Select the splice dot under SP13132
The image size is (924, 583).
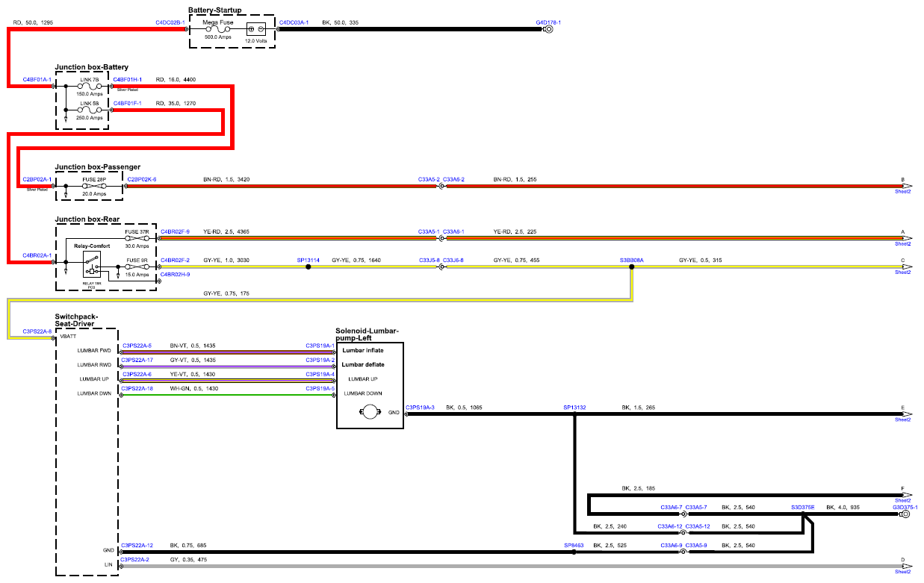(574, 414)
